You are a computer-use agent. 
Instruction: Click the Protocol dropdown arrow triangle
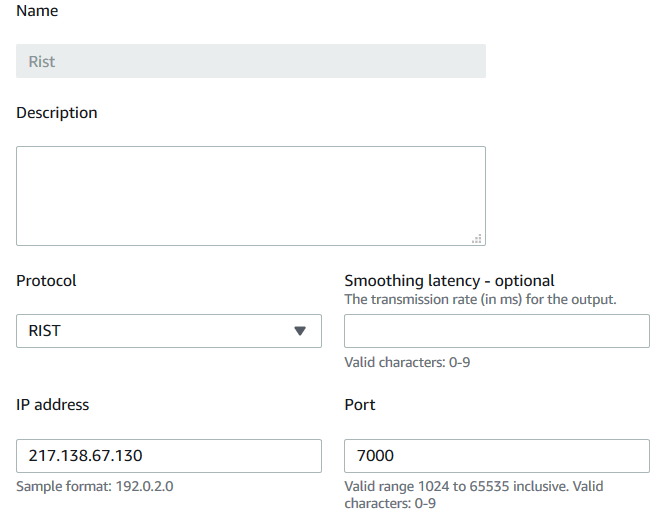[x=300, y=331]
